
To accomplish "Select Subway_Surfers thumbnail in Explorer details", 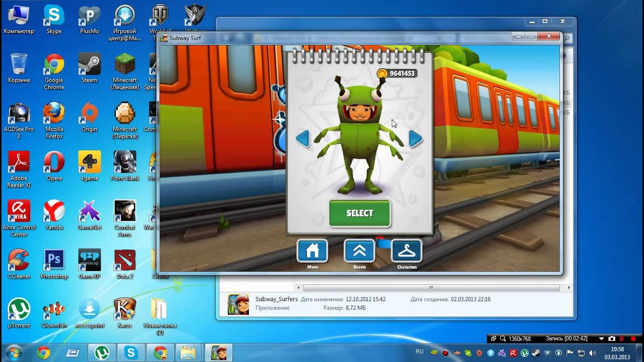I will (x=238, y=304).
